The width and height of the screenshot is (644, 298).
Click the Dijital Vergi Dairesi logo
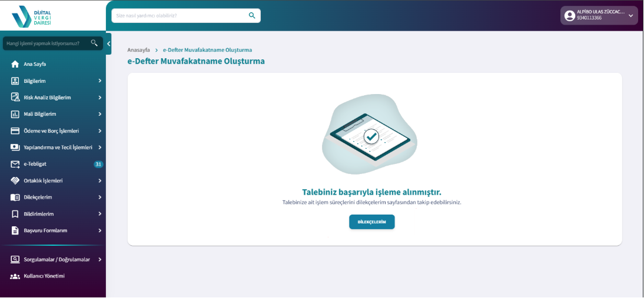(x=32, y=16)
